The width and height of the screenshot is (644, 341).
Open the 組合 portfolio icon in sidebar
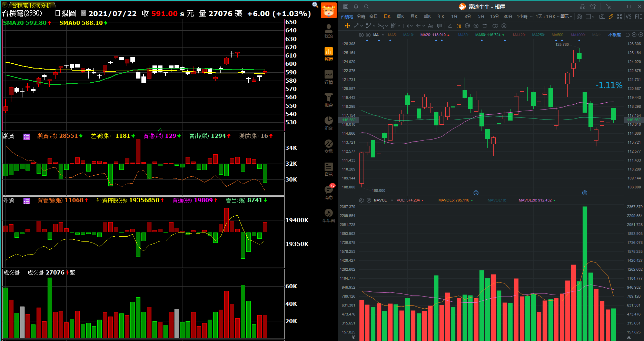point(329,123)
